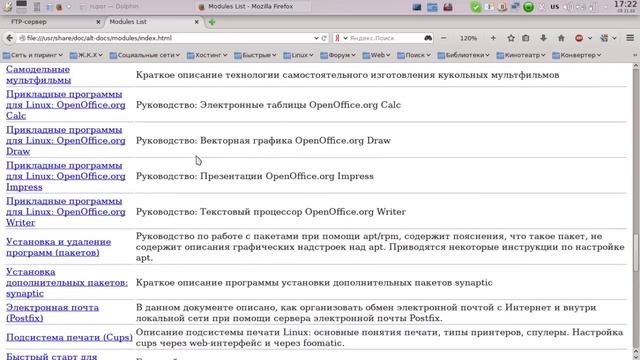Close the FTP-сервер tab

tap(98, 22)
